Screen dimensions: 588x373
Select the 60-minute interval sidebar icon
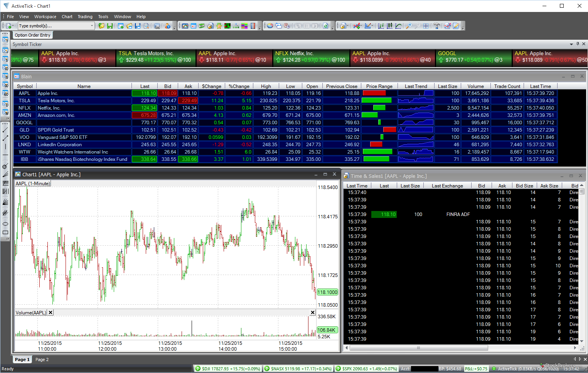pyautogui.click(x=5, y=93)
